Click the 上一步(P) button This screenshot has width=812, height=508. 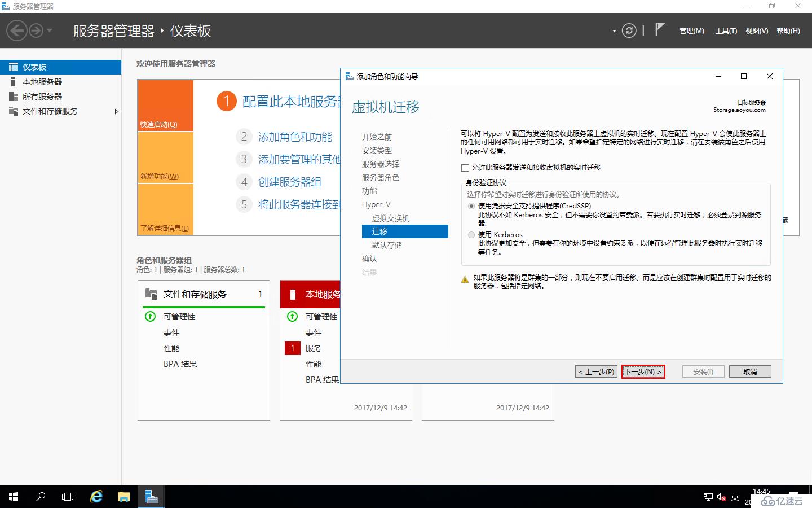click(596, 371)
